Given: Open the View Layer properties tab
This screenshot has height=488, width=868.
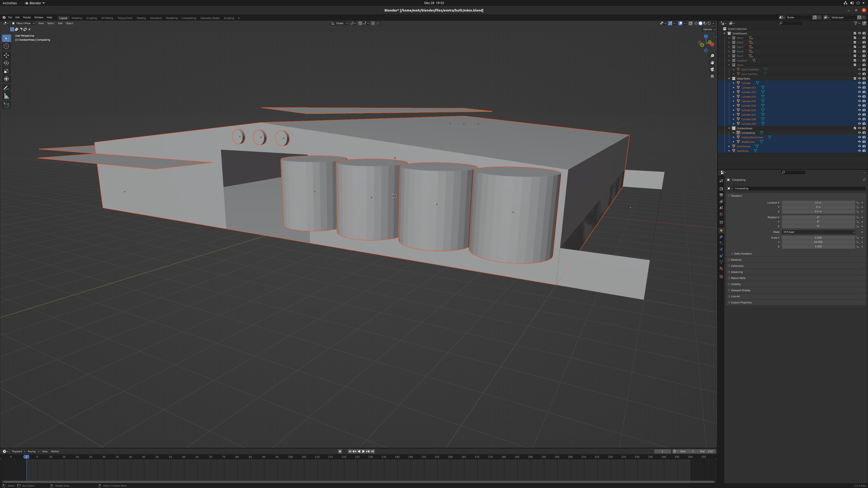Looking at the screenshot, I should coord(721,201).
